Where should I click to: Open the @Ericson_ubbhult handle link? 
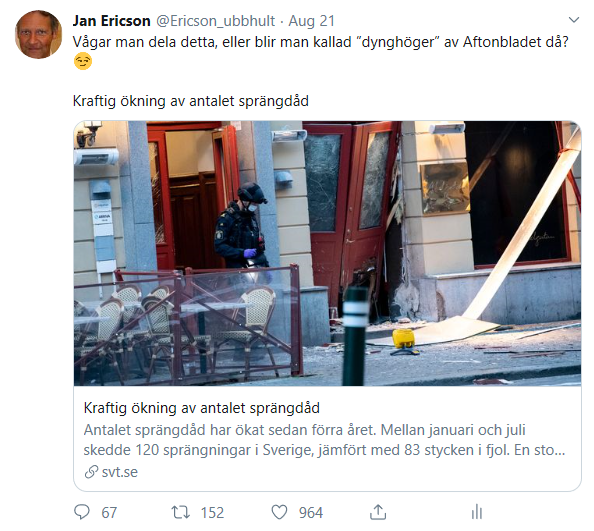point(216,21)
